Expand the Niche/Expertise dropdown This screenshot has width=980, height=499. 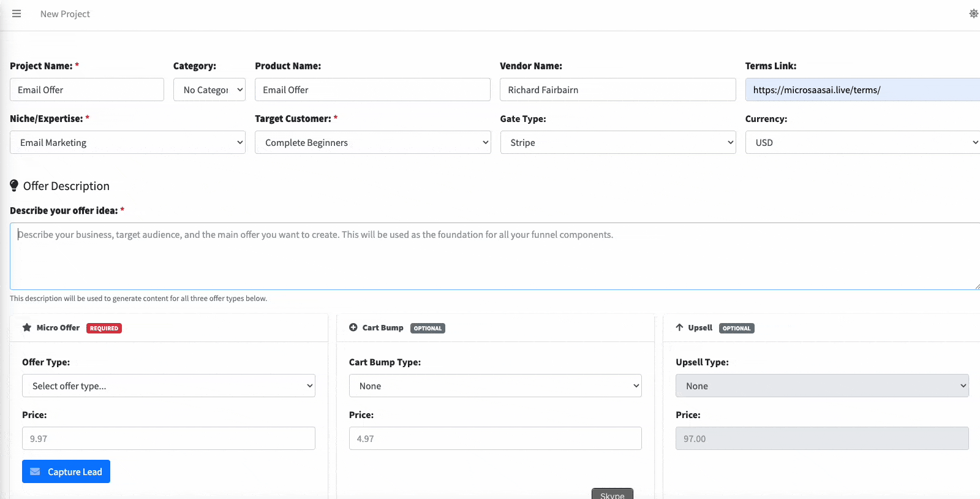click(x=127, y=142)
